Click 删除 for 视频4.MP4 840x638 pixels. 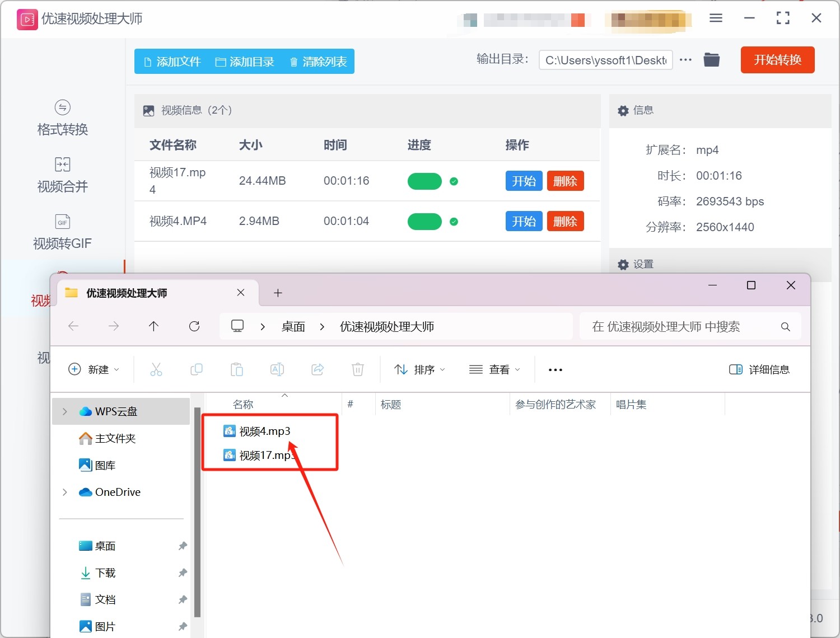[565, 221]
